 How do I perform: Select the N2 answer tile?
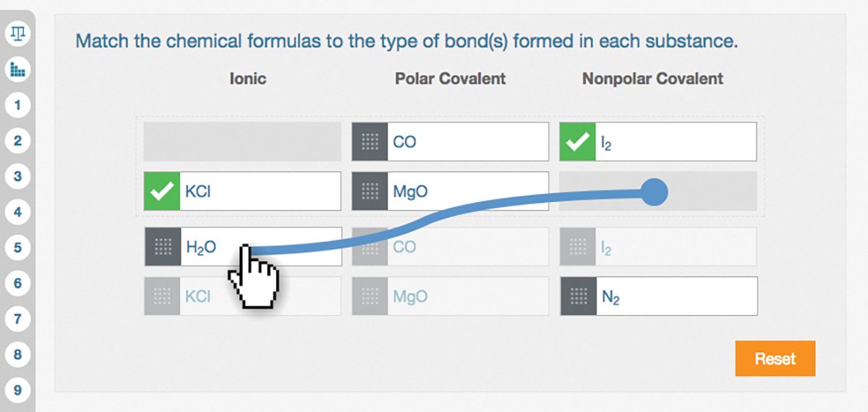pyautogui.click(x=659, y=296)
